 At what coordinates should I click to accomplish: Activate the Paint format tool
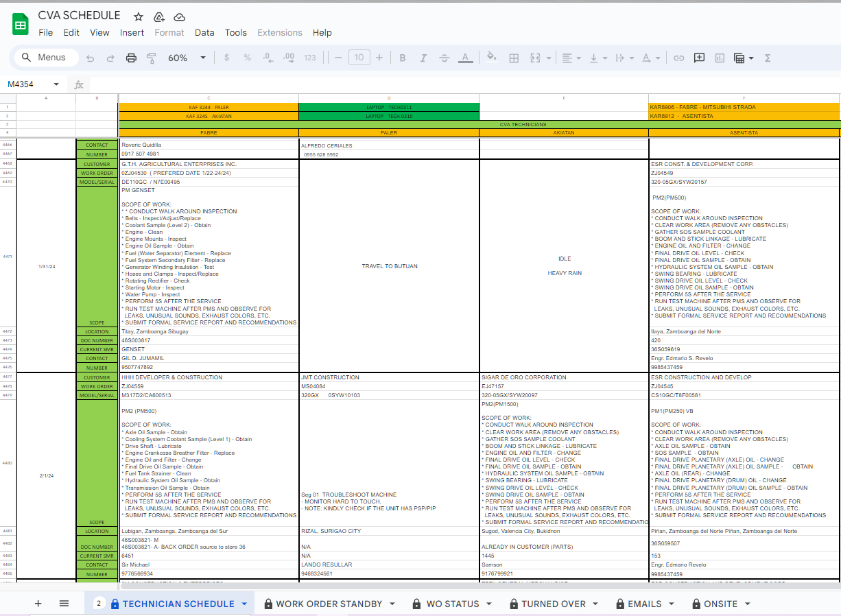(152, 58)
